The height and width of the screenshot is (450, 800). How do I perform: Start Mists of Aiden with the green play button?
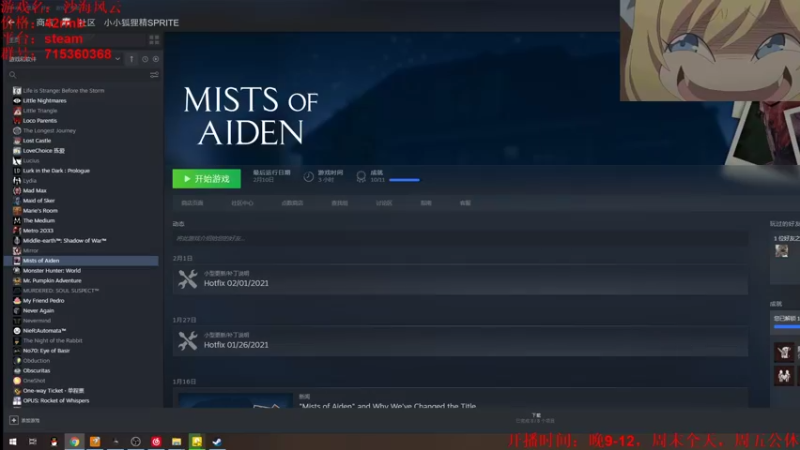(206, 179)
